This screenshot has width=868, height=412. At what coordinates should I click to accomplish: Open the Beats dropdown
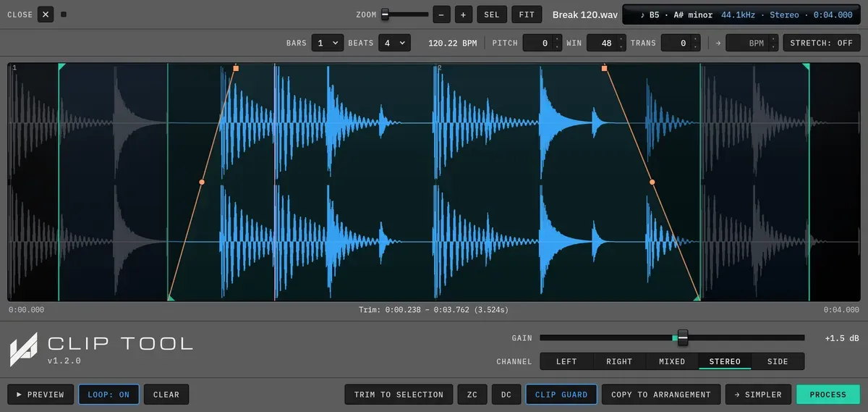point(394,43)
